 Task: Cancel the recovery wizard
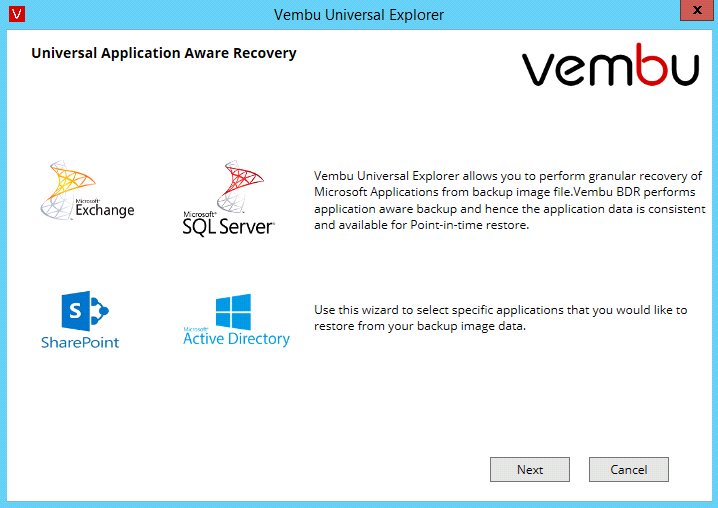click(x=629, y=470)
